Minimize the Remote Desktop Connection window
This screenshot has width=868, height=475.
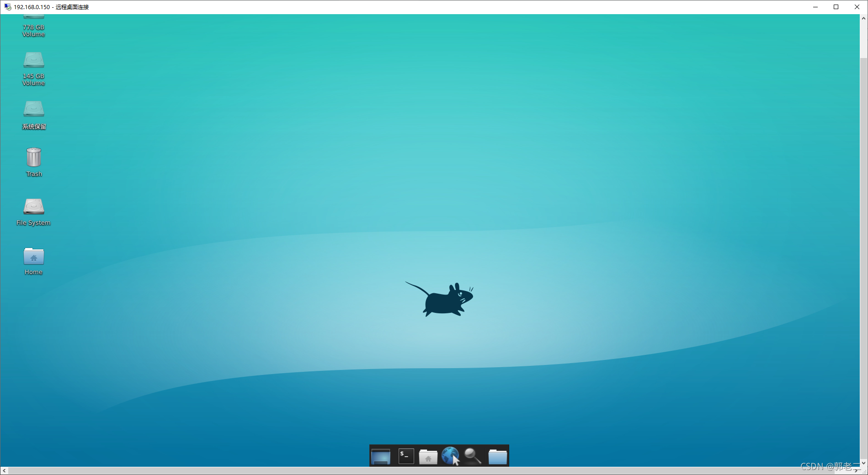pyautogui.click(x=815, y=7)
